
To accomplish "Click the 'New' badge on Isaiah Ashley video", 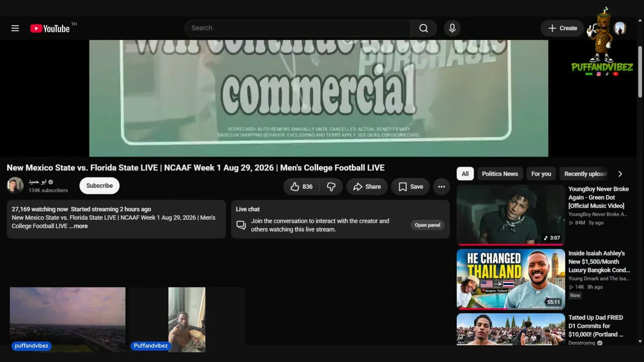I will 575,296.
